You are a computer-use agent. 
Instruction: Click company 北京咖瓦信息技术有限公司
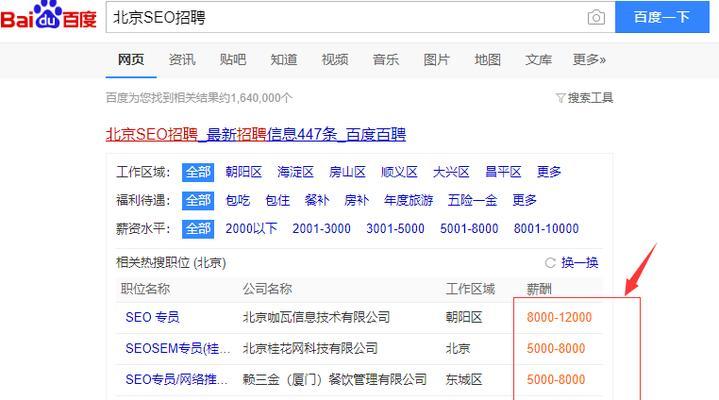316,317
